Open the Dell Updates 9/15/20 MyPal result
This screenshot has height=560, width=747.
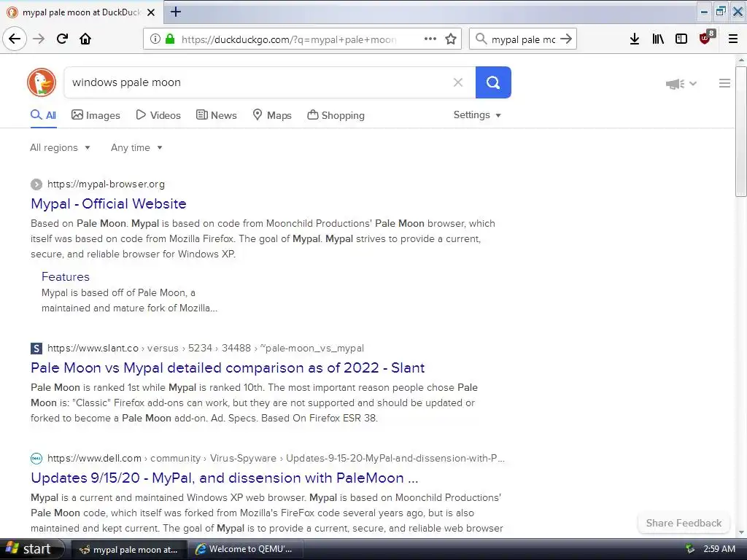pos(225,478)
